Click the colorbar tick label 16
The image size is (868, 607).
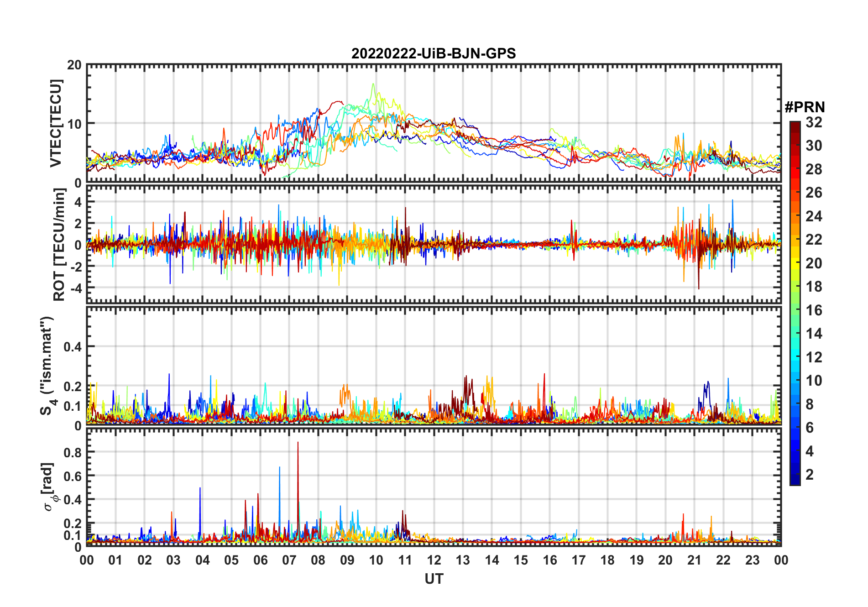tap(814, 310)
